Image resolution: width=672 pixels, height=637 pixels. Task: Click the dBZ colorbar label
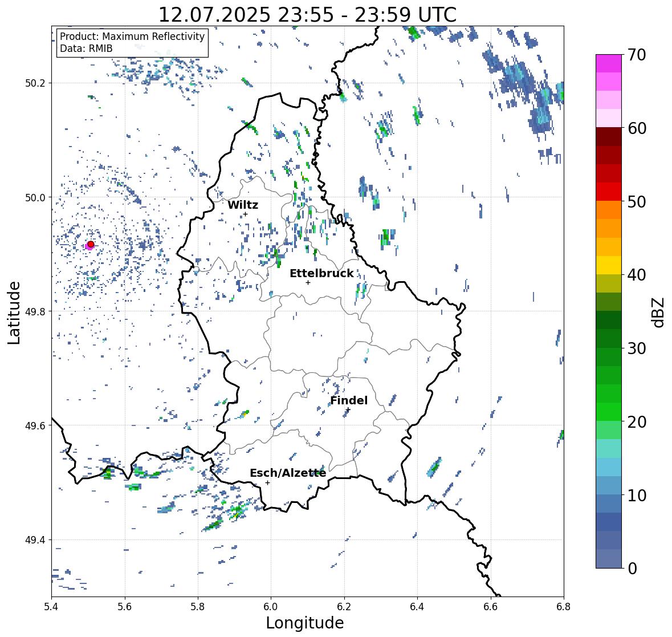pyautogui.click(x=659, y=313)
